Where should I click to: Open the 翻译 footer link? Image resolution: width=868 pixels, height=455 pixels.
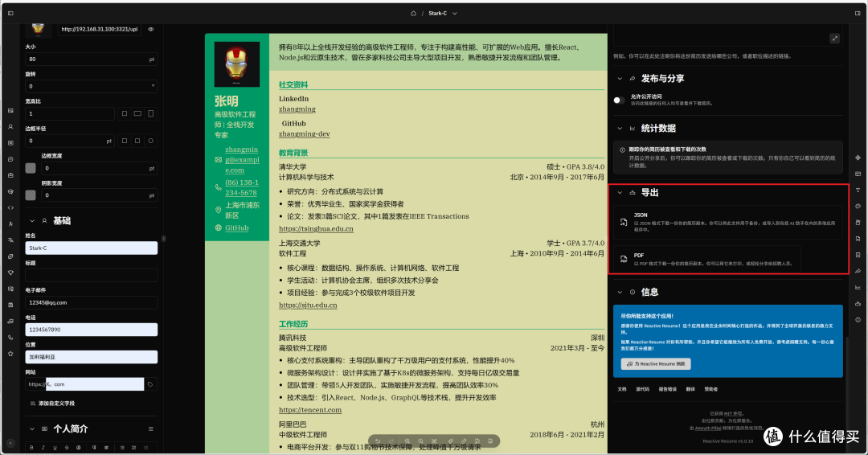690,389
